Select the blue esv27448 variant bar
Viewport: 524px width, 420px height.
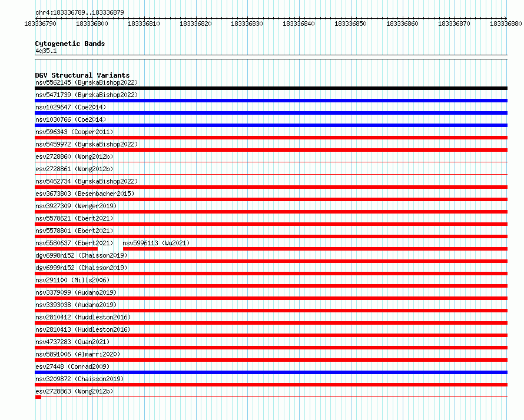point(271,372)
